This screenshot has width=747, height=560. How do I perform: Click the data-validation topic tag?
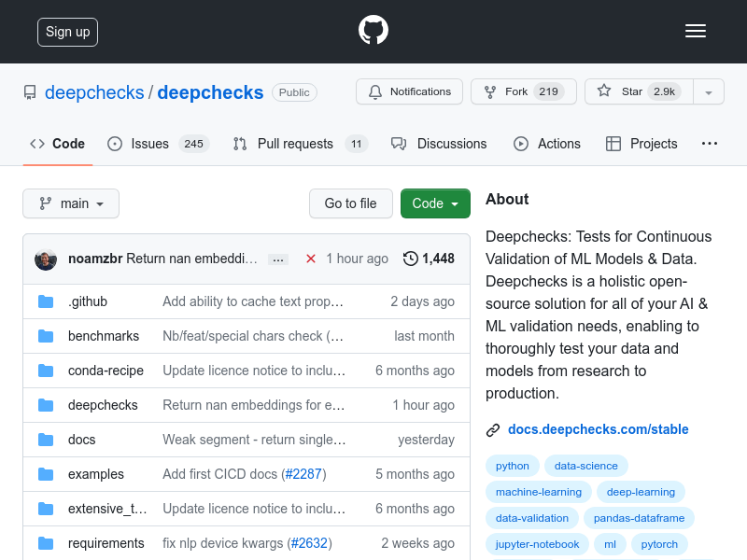click(532, 518)
